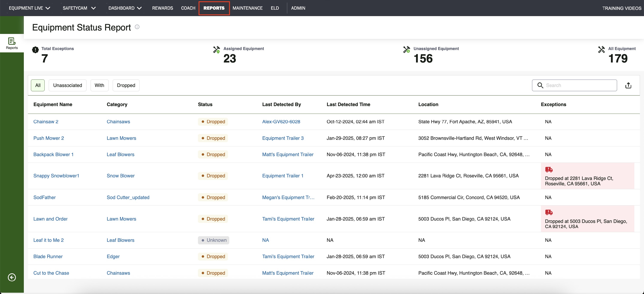Click the Assigned Equipment tools icon
This screenshot has height=294, width=644.
tap(217, 49)
